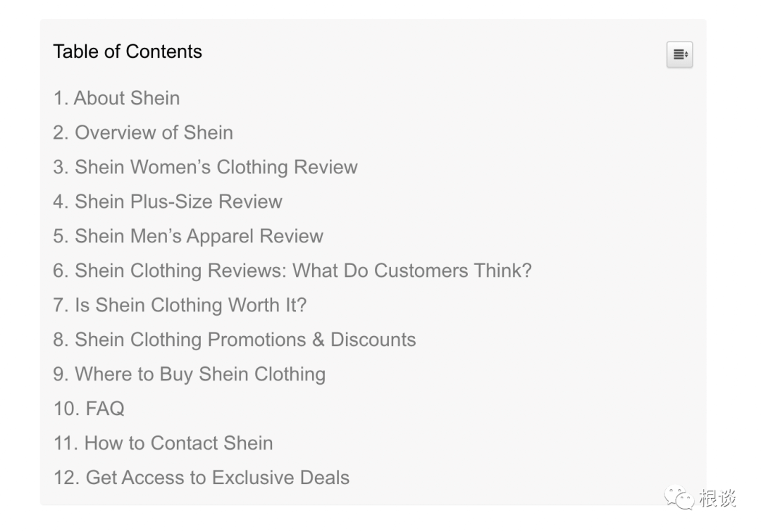Click the Table of Contents heading
Image resolution: width=761 pixels, height=532 pixels.
(x=128, y=51)
